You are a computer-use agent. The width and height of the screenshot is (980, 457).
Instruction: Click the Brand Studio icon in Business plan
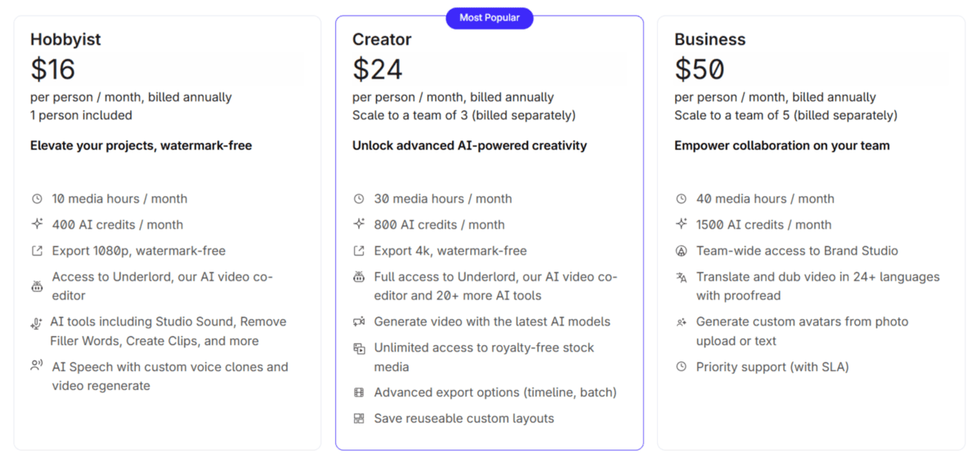coord(682,251)
